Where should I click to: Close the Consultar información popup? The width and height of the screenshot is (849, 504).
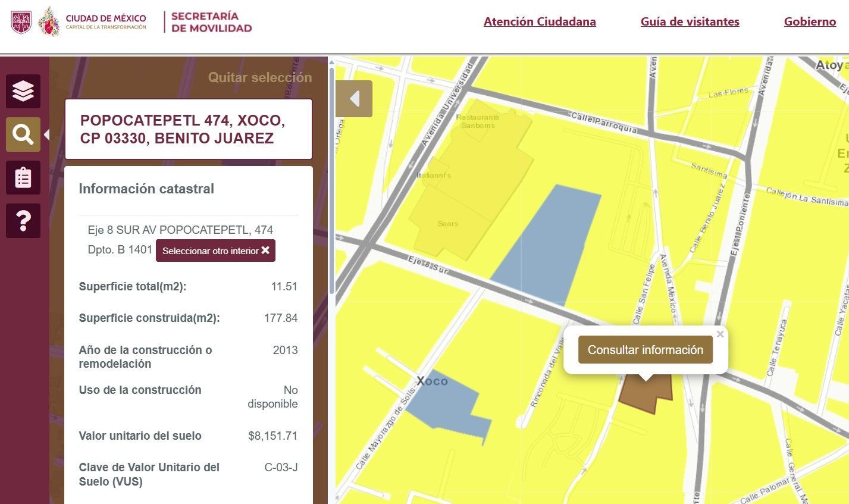coord(720,334)
